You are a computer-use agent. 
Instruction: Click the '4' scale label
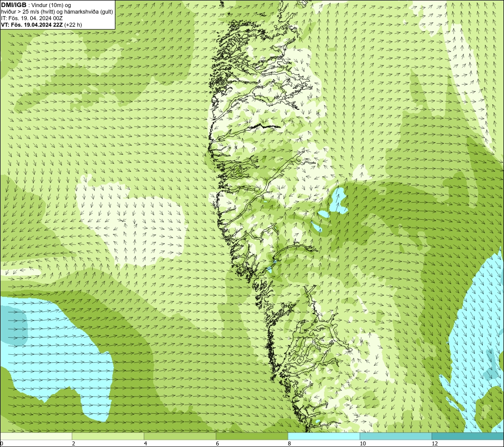146,443
